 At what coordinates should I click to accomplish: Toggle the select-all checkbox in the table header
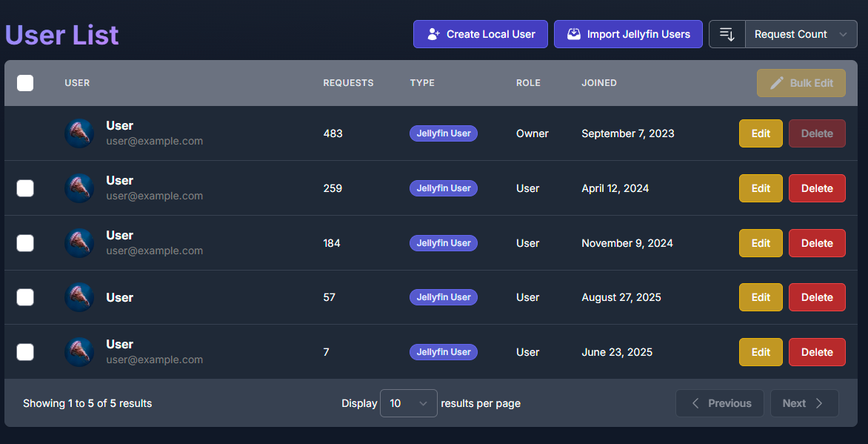point(24,83)
